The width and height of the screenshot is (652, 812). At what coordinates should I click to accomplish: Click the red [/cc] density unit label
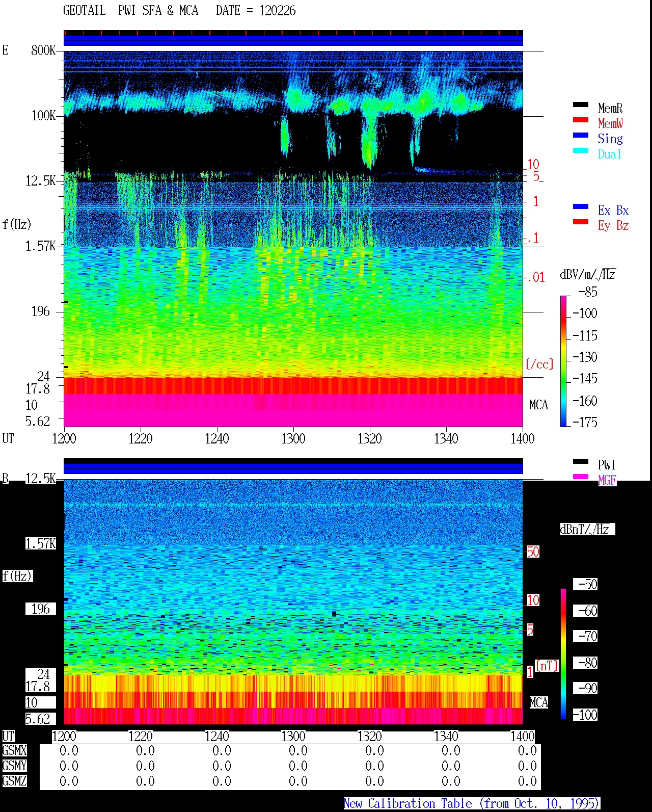click(x=539, y=364)
